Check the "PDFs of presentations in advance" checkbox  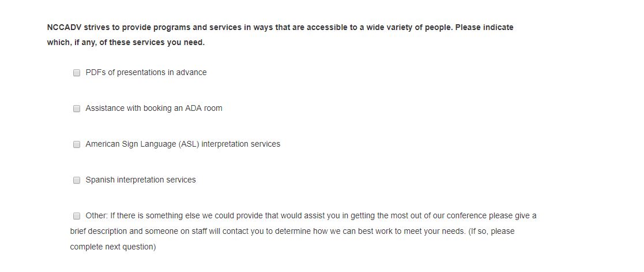coord(76,73)
